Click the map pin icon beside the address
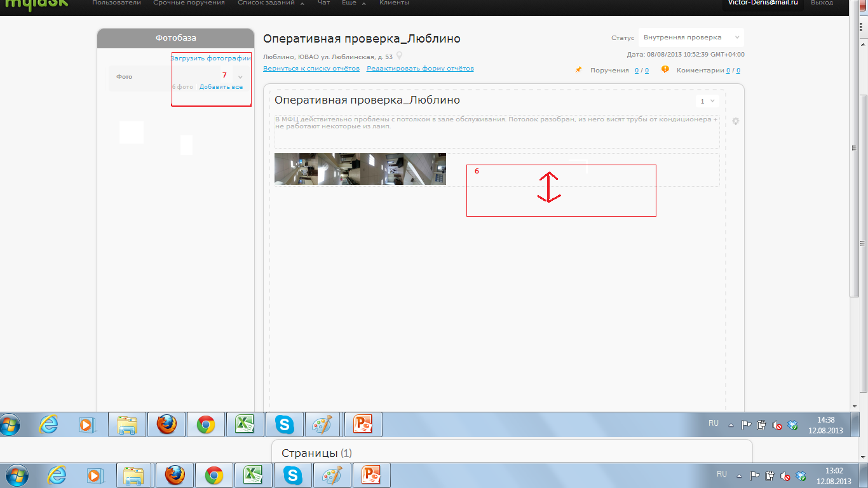 click(400, 57)
